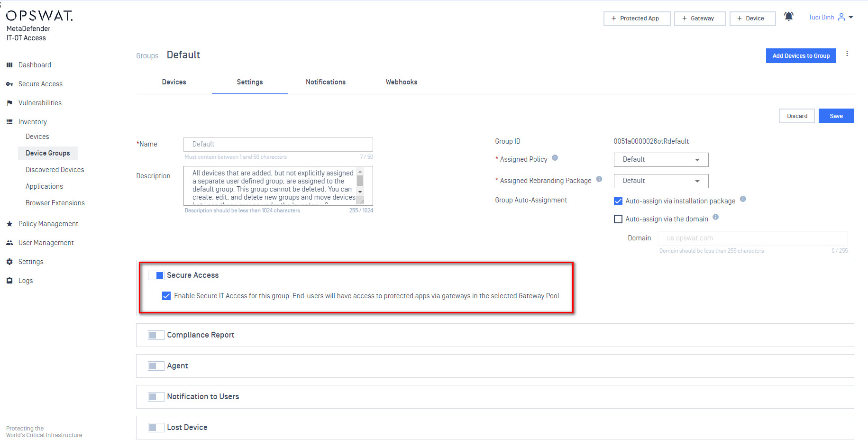Switch to the Notifications tab

[325, 82]
